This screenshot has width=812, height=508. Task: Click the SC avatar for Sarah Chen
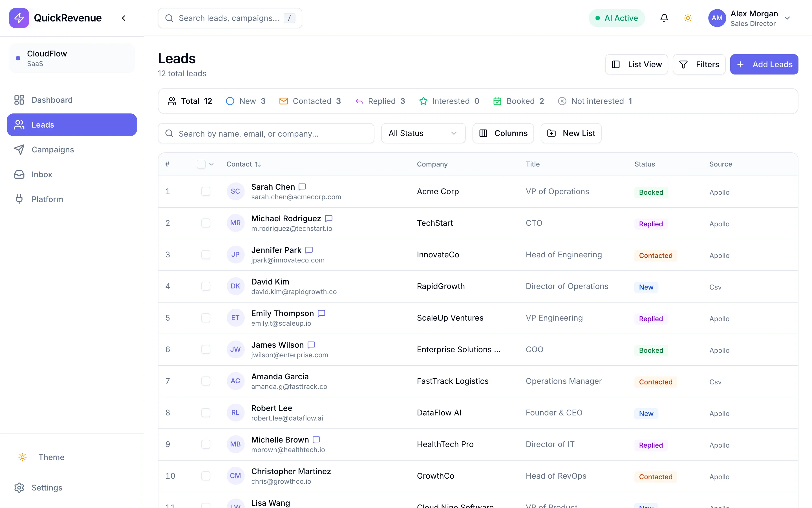click(x=235, y=191)
